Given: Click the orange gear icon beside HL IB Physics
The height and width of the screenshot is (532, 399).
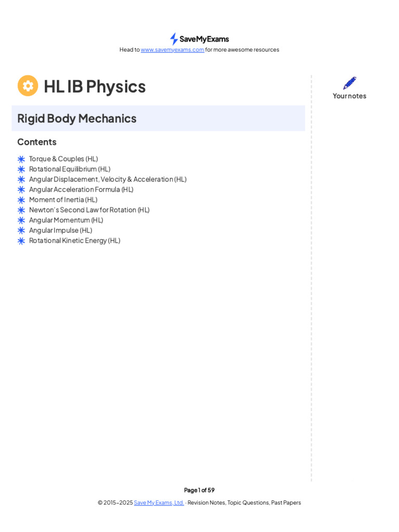Looking at the screenshot, I should (28, 86).
